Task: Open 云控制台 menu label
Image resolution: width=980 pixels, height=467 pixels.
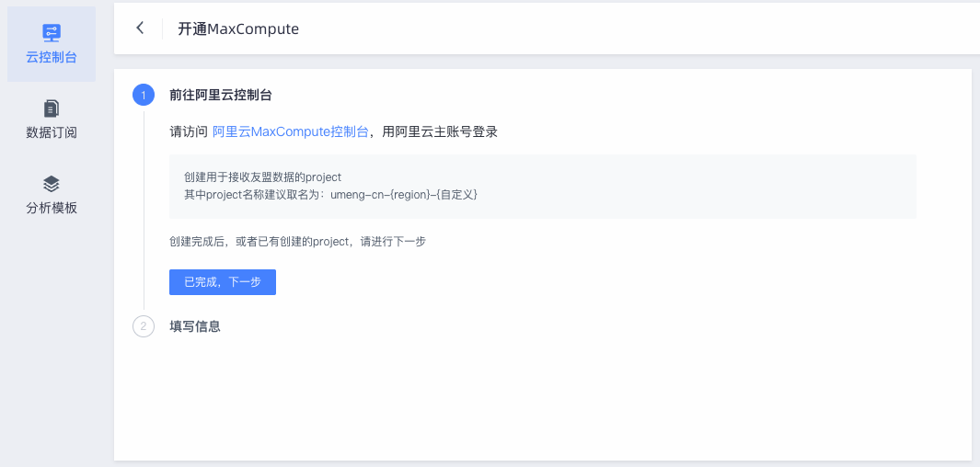Action: [x=52, y=57]
